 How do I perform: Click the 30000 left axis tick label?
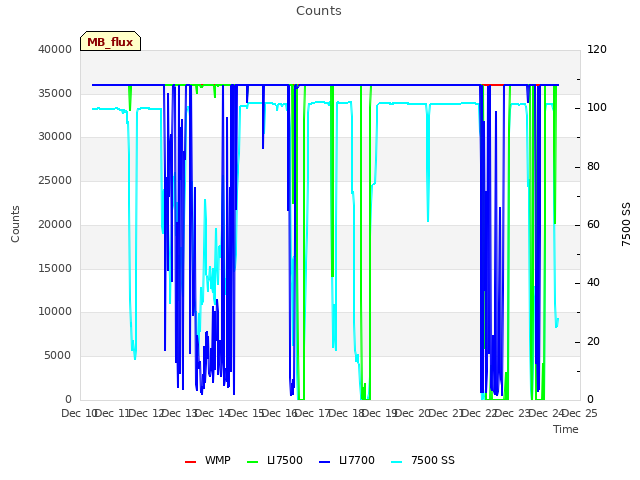click(x=55, y=136)
